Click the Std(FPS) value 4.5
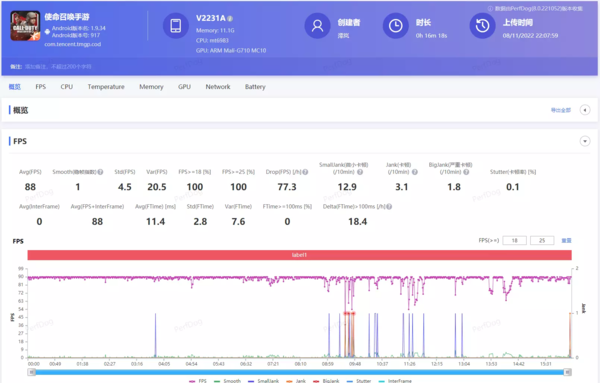This screenshot has width=600, height=383. pyautogui.click(x=125, y=187)
